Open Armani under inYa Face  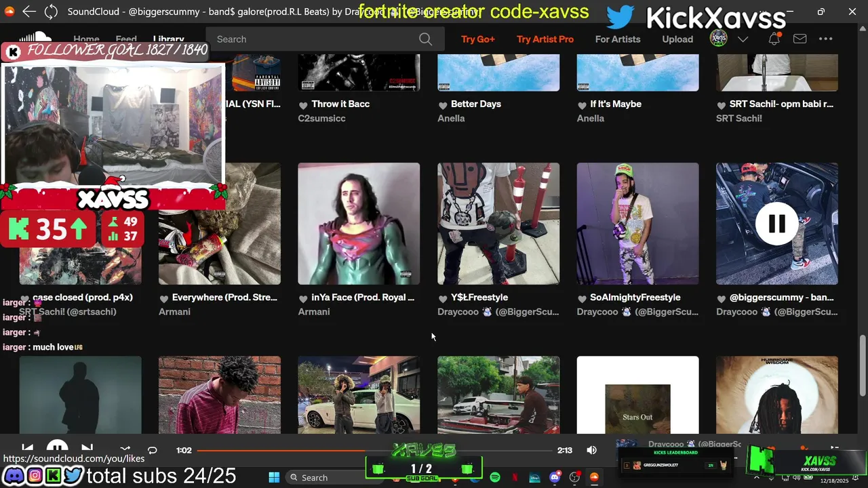[314, 312]
